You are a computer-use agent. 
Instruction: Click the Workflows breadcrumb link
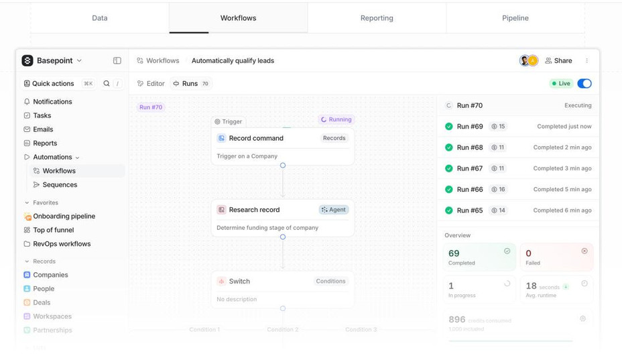[x=163, y=61]
